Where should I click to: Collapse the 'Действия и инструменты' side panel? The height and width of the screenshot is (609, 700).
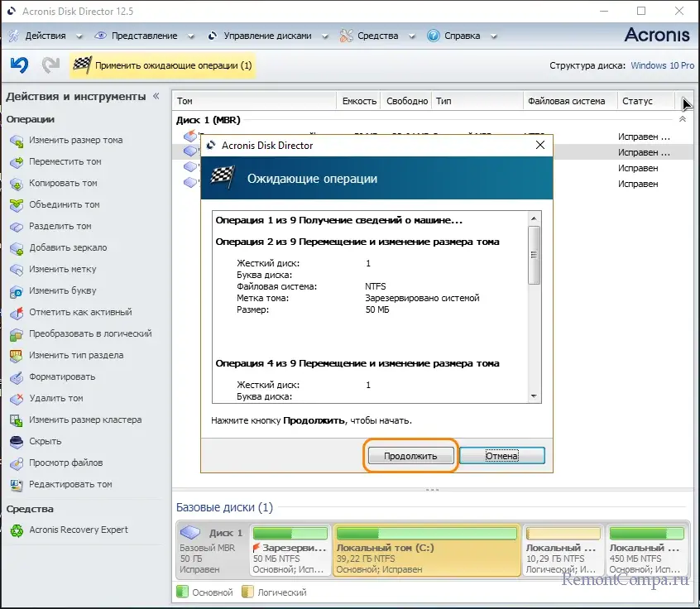coord(156,96)
